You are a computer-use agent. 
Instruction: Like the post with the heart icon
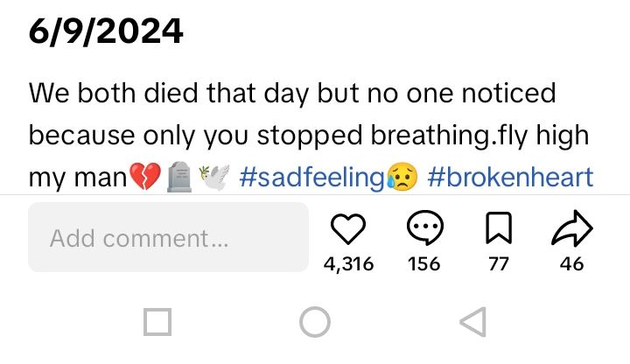click(x=348, y=230)
